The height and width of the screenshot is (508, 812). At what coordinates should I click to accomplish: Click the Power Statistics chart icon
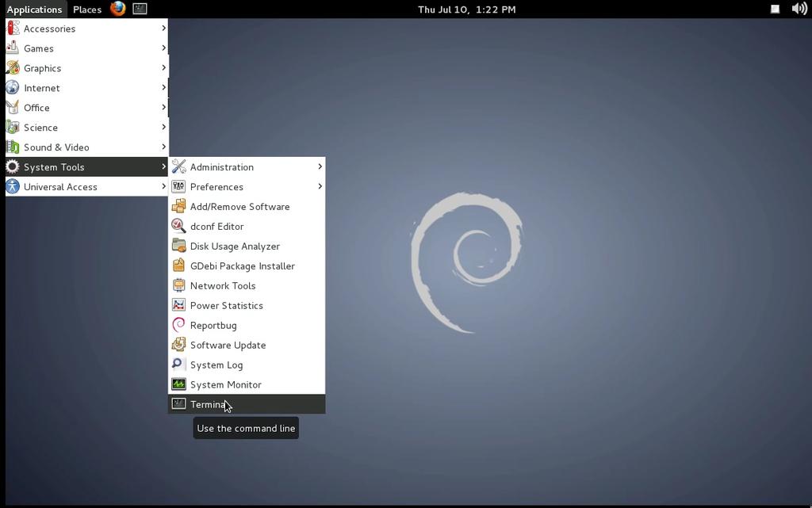178,305
